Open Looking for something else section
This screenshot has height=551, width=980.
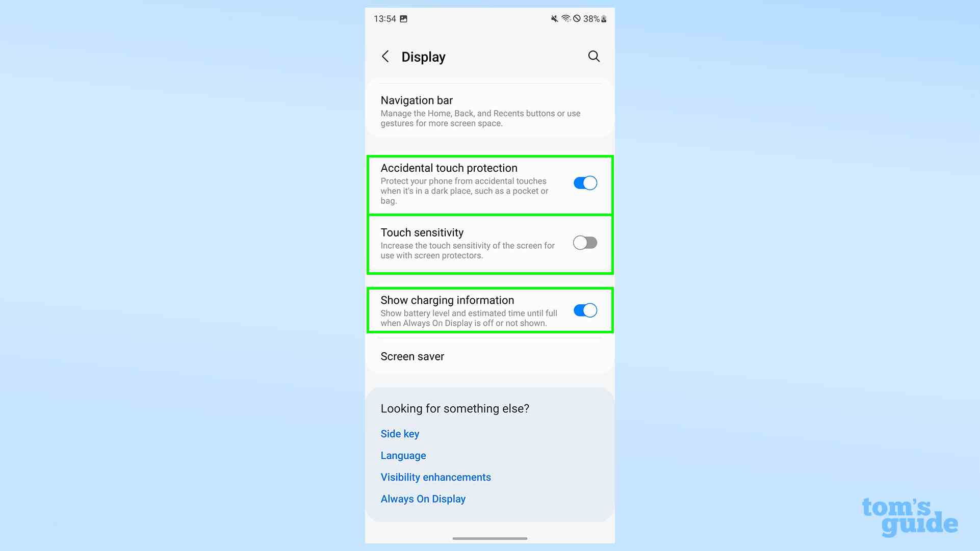coord(455,409)
